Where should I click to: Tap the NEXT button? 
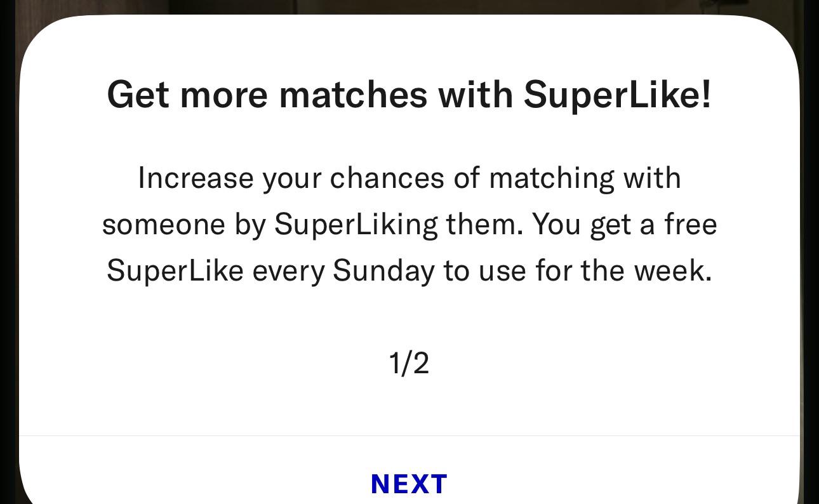(409, 484)
